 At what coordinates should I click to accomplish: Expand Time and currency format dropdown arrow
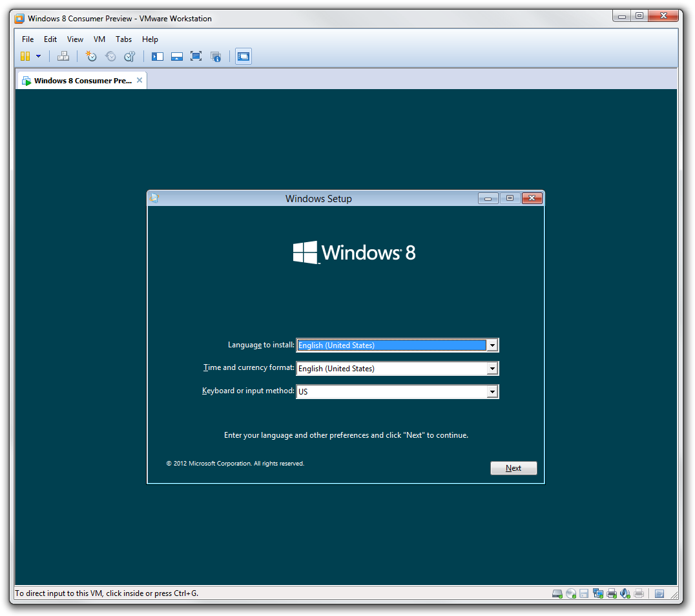(x=492, y=368)
